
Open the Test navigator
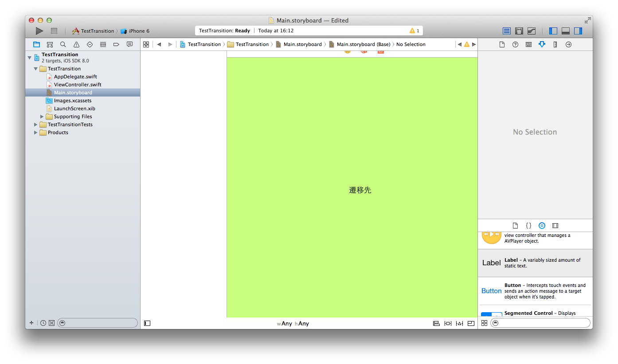[x=90, y=44]
